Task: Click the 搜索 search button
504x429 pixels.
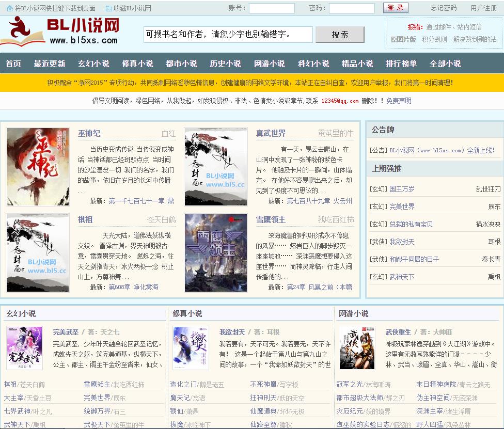Action: coord(340,35)
